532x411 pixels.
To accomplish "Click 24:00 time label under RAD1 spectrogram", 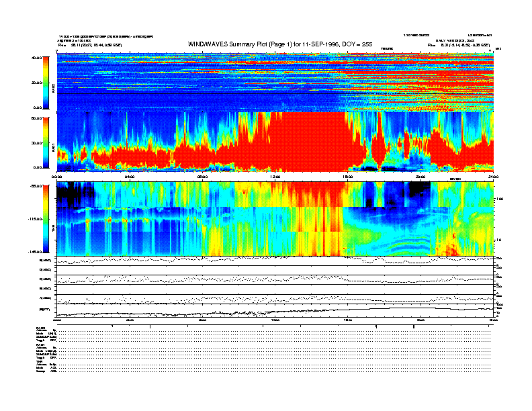I will [493, 177].
